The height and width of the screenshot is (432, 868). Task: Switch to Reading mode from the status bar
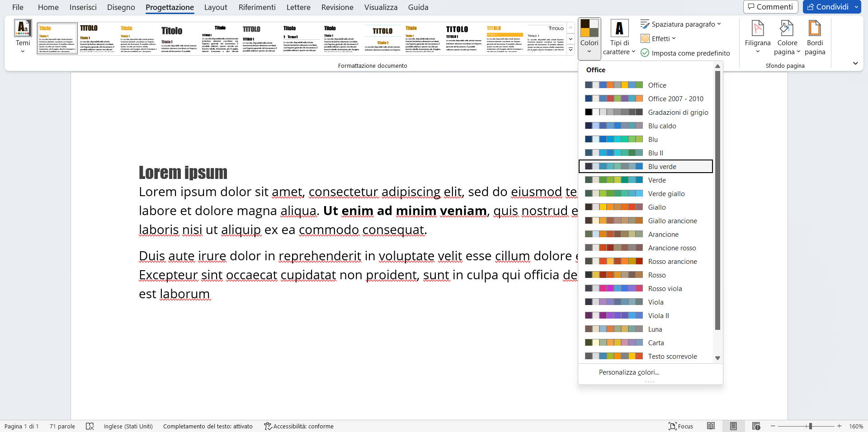[x=711, y=426]
